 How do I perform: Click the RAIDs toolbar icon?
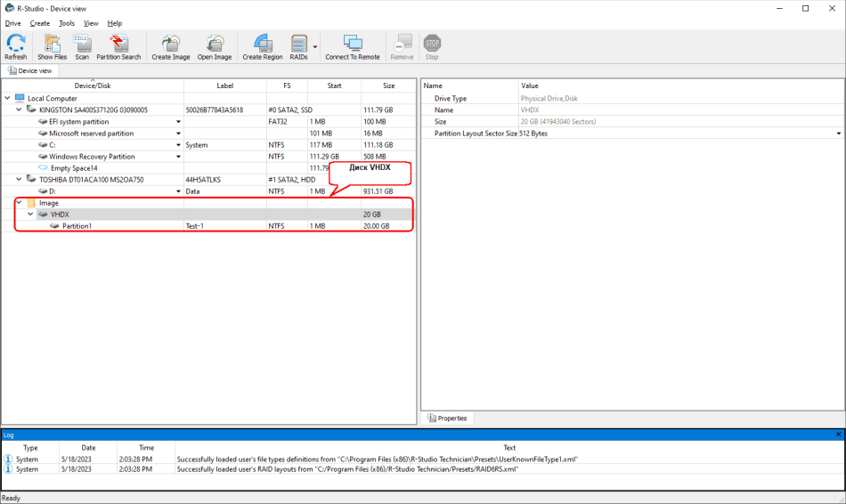[299, 47]
